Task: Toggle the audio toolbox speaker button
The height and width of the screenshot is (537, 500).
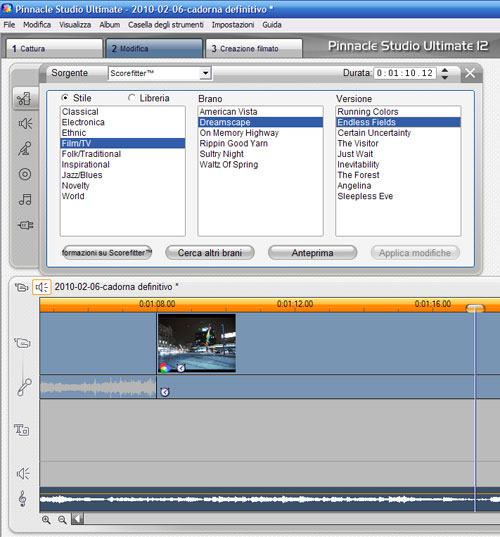Action: [42, 287]
